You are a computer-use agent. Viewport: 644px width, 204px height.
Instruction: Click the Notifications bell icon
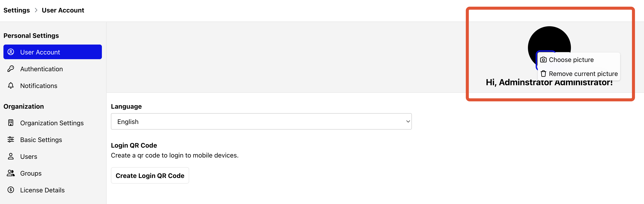(11, 85)
